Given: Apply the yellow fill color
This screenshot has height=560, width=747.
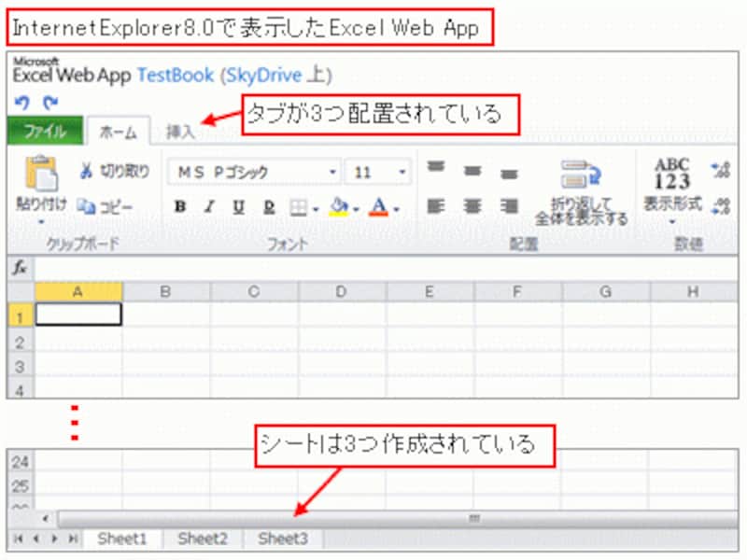Looking at the screenshot, I should coord(339,207).
